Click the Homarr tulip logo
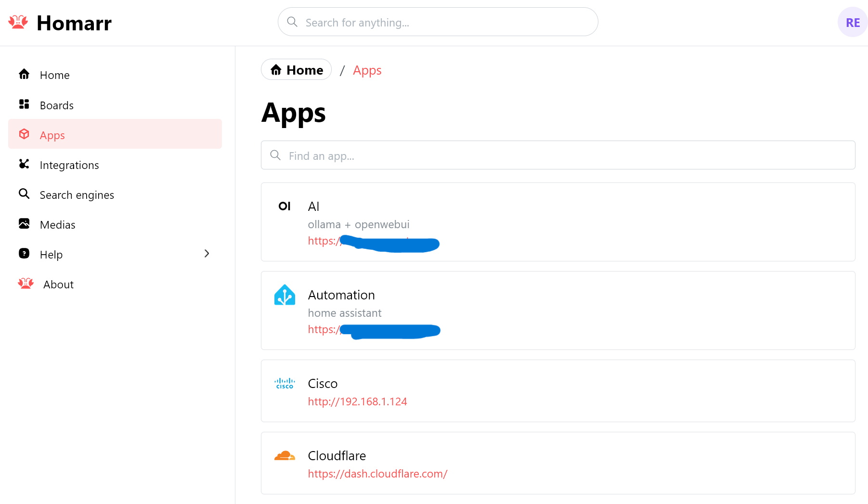 coord(18,21)
